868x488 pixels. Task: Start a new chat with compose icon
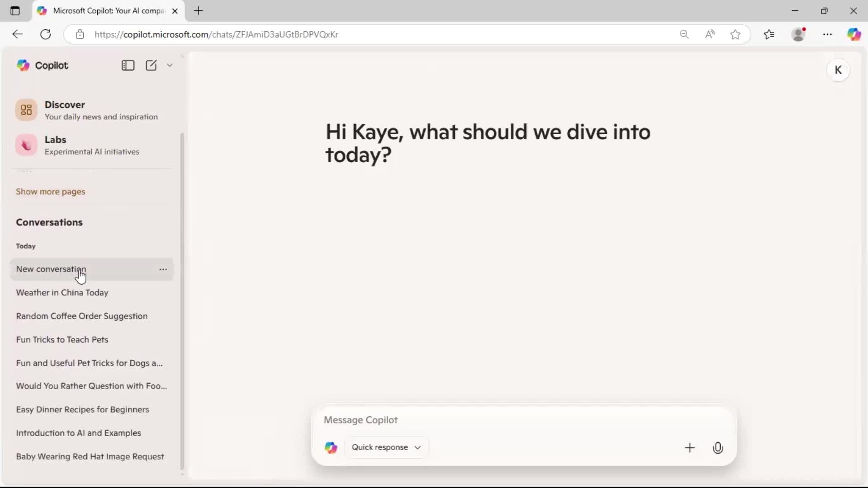(151, 66)
